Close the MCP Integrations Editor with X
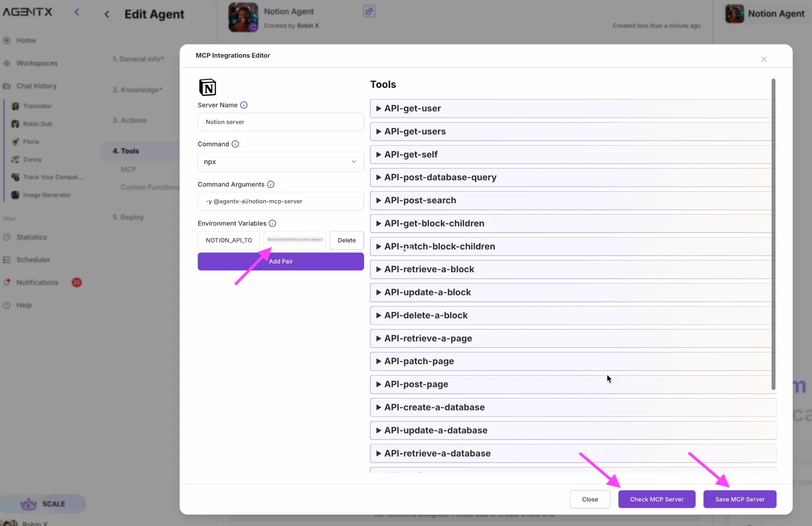812x526 pixels. (x=764, y=59)
